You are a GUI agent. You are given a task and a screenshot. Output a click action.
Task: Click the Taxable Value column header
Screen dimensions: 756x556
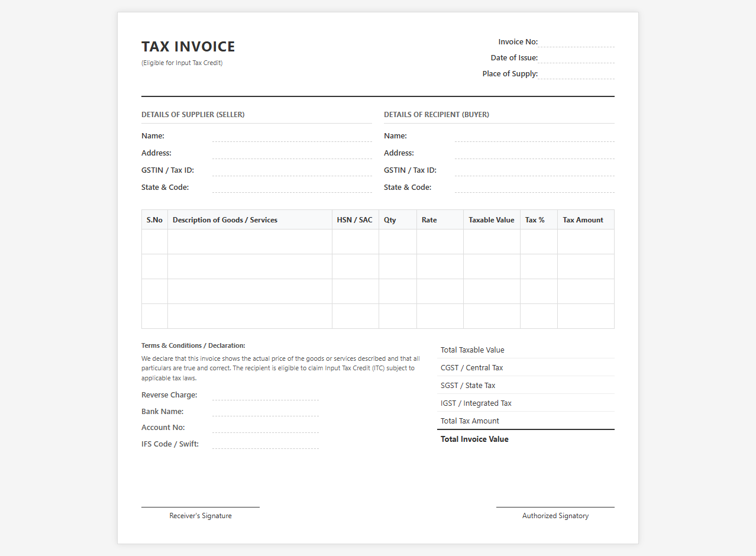point(492,220)
